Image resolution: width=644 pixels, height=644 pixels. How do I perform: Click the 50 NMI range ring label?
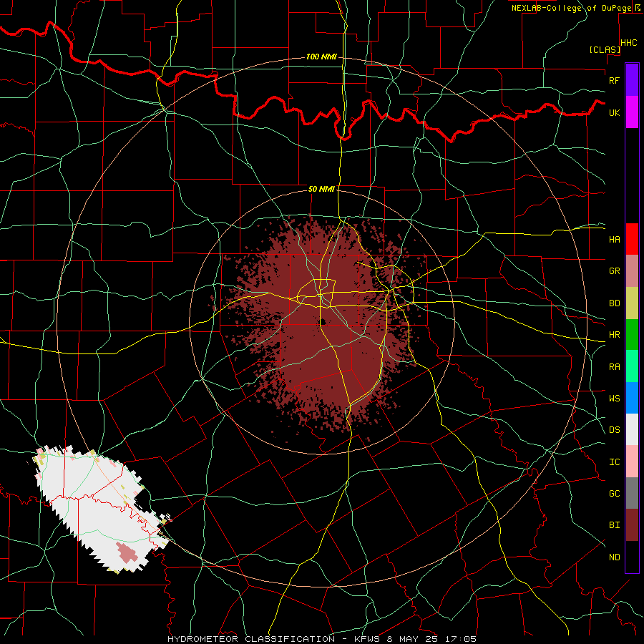tap(321, 189)
